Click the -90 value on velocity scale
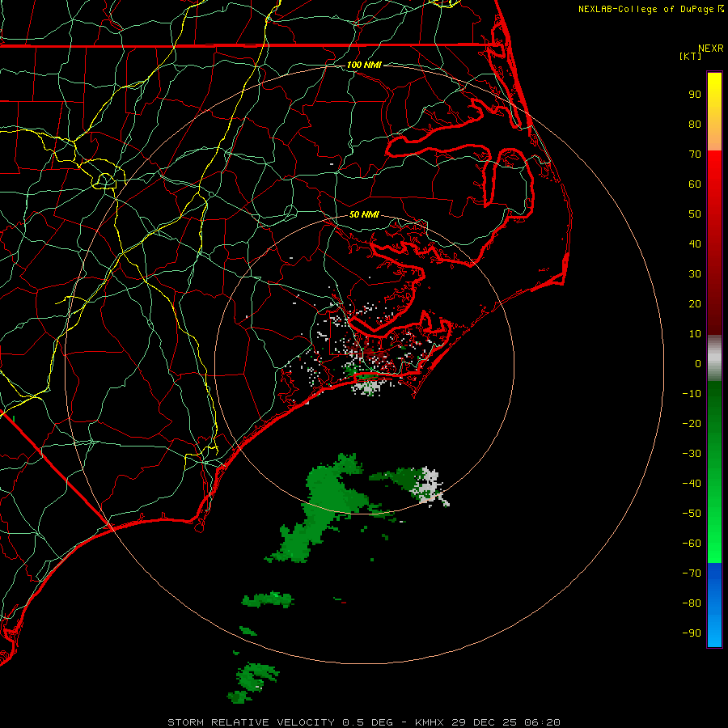This screenshot has height=728, width=728. click(692, 633)
